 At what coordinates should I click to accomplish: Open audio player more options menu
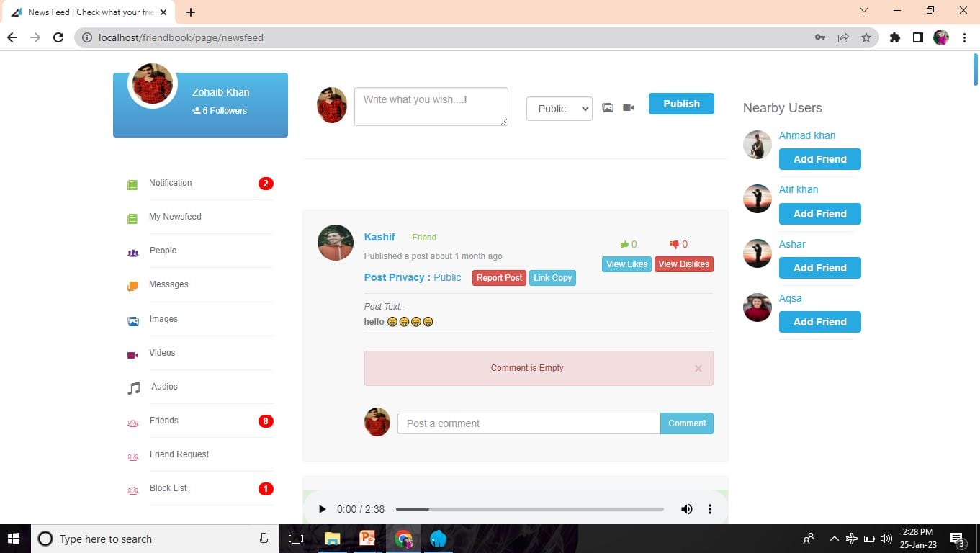[x=709, y=509]
